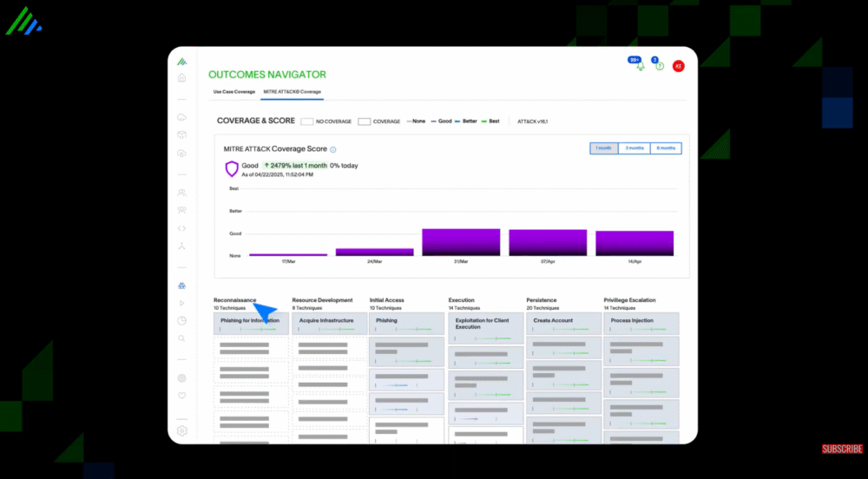Open the red KE user avatar
Image resolution: width=868 pixels, height=479 pixels.
coord(678,66)
